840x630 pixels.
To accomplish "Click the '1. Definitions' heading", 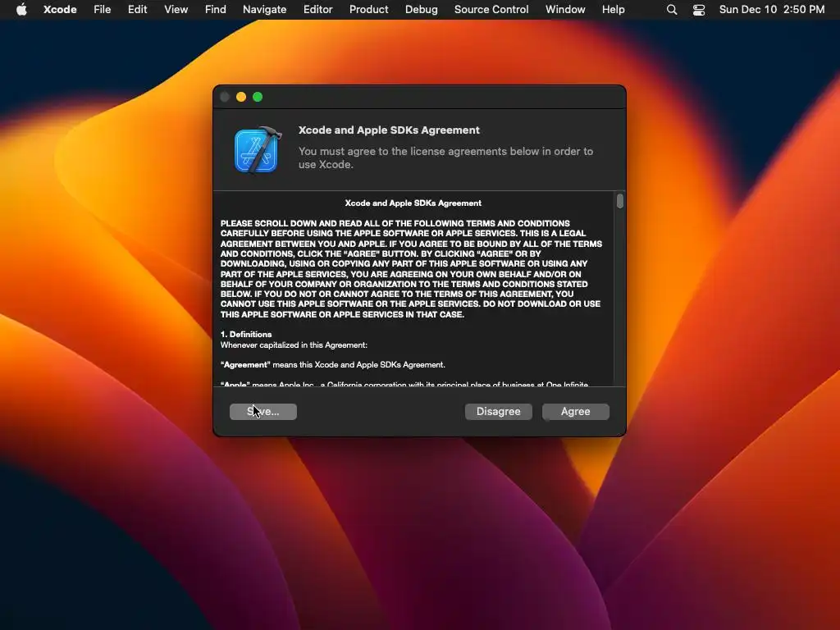I will point(246,335).
